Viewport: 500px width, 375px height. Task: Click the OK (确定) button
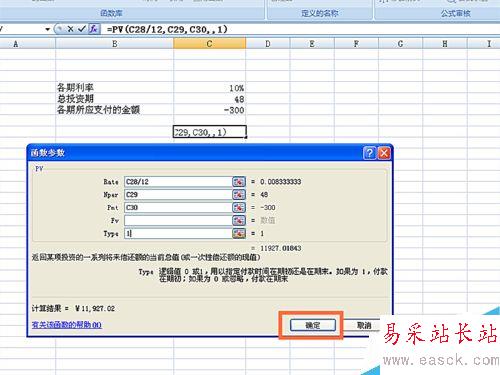click(x=313, y=325)
